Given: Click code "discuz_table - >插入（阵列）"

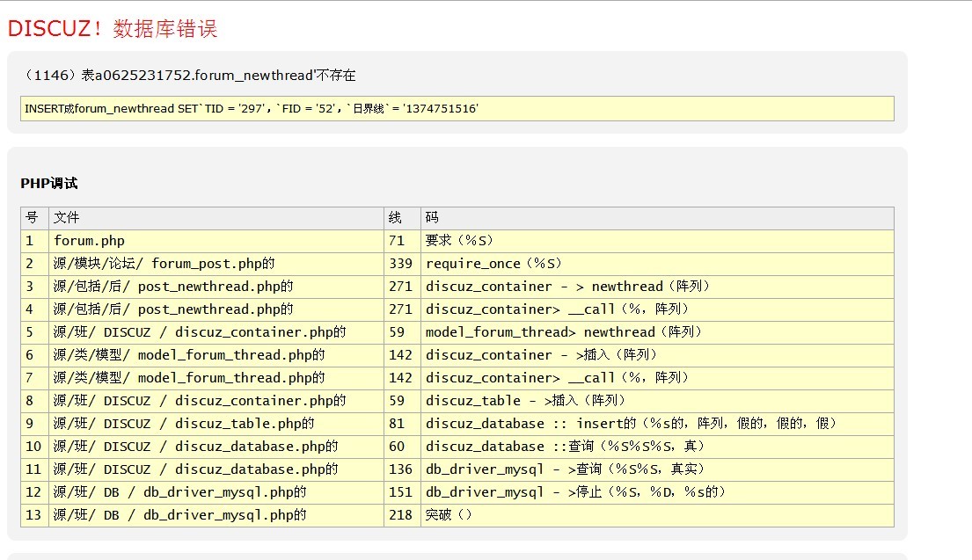Looking at the screenshot, I should click(526, 401).
